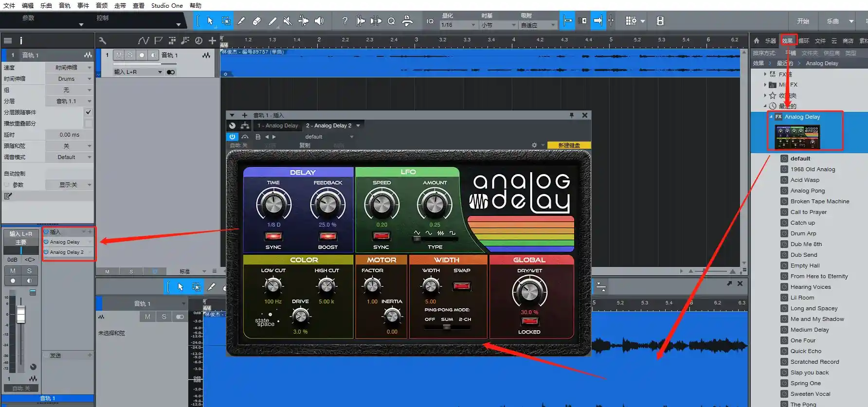Mute track 音轨 1 in arrangement

point(119,55)
